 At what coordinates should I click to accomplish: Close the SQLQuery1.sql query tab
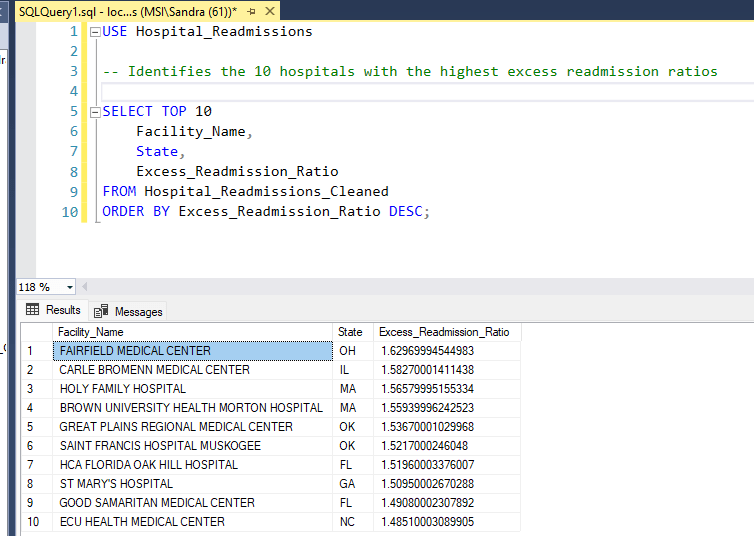(270, 11)
